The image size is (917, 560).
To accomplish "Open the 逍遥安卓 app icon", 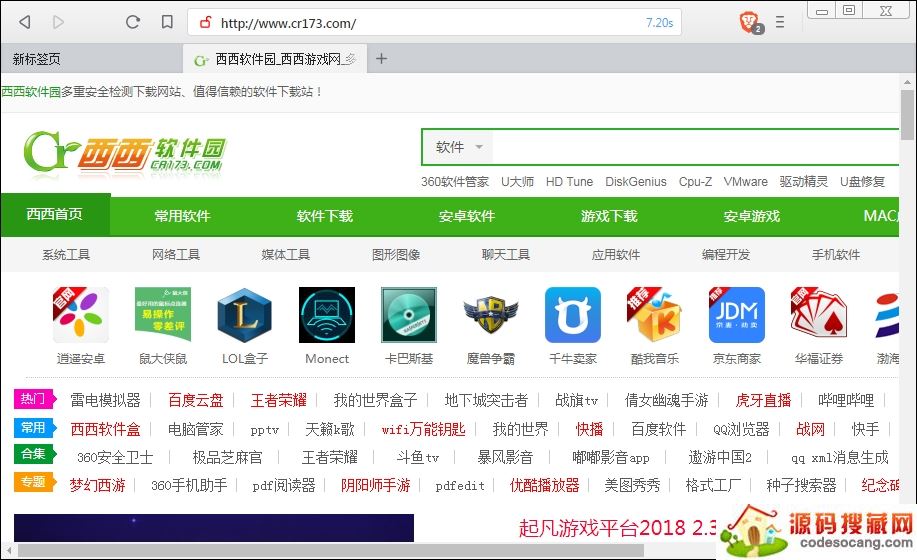I will (x=81, y=315).
